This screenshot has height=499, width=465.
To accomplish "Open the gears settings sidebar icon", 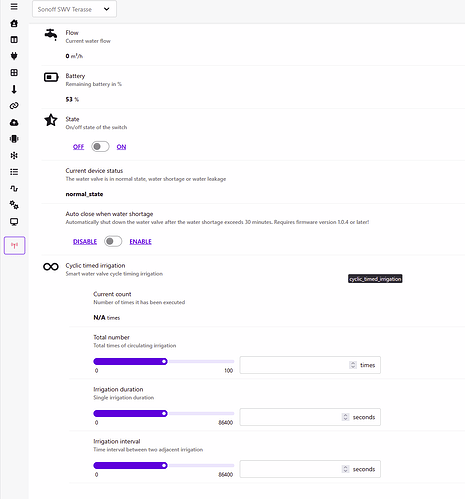I will pos(14,205).
